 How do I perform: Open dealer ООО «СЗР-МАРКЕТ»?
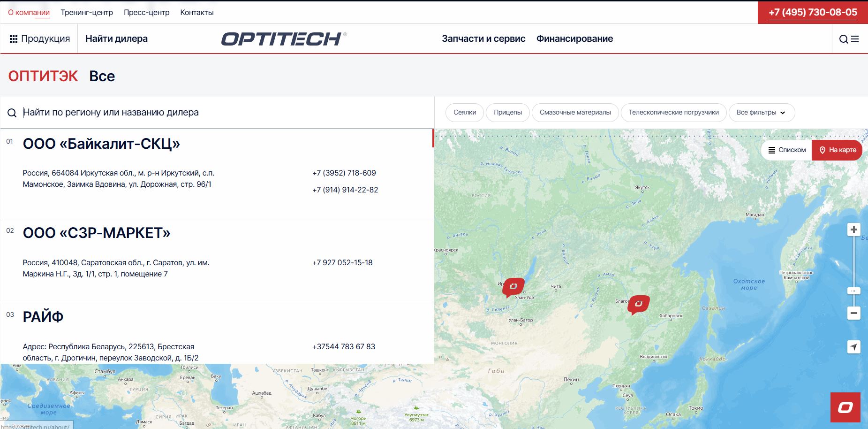(97, 233)
